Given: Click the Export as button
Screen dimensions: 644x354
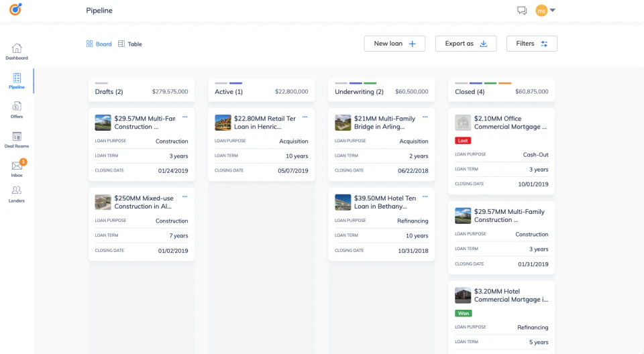Looking at the screenshot, I should coord(466,44).
